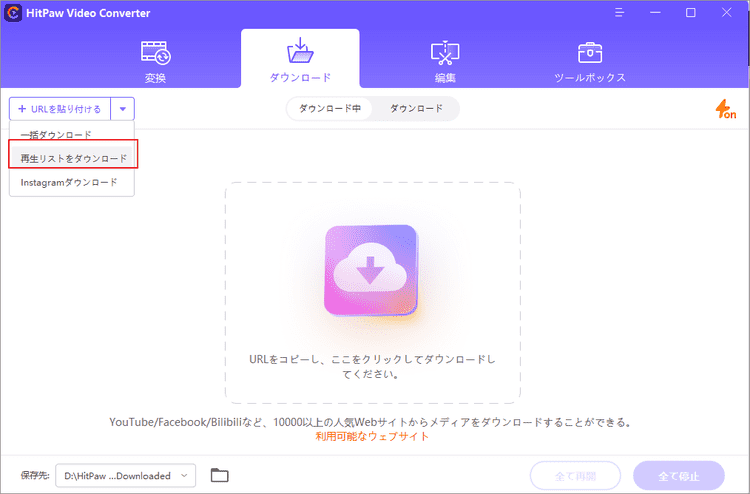Open the 利用可能なウェブサイト link

tap(372, 436)
